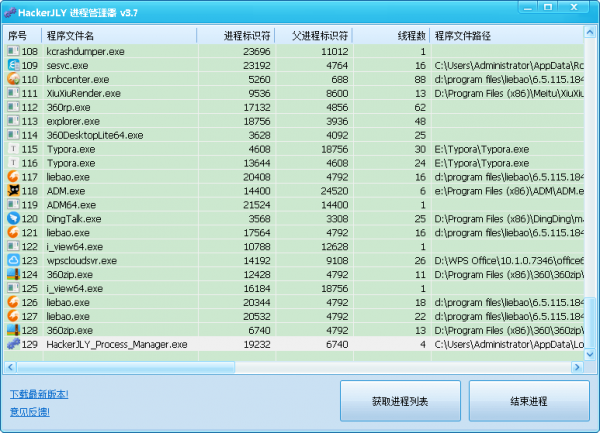Image resolution: width=600 pixels, height=433 pixels.
Task: Click the ADM64.exe row icon
Action: pyautogui.click(x=13, y=205)
